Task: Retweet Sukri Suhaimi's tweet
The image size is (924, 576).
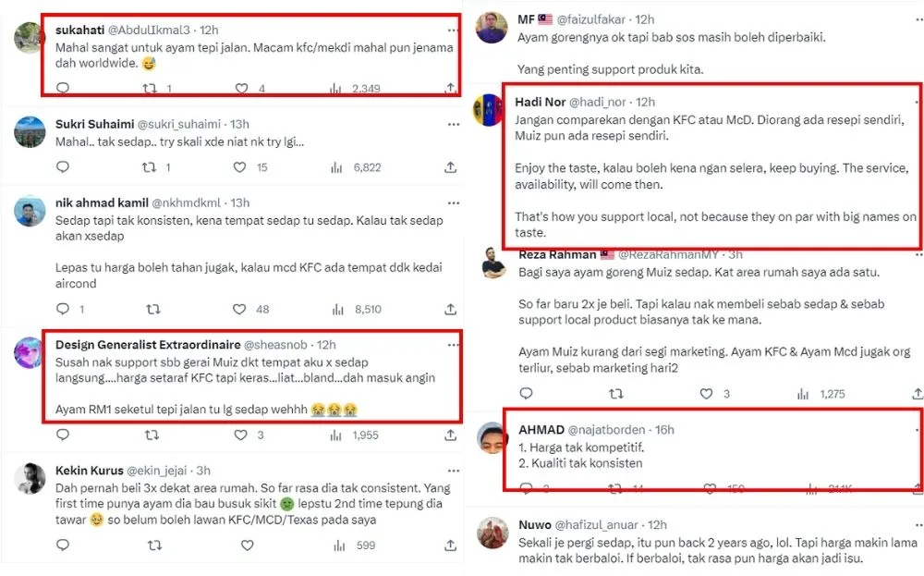Action: (x=148, y=167)
